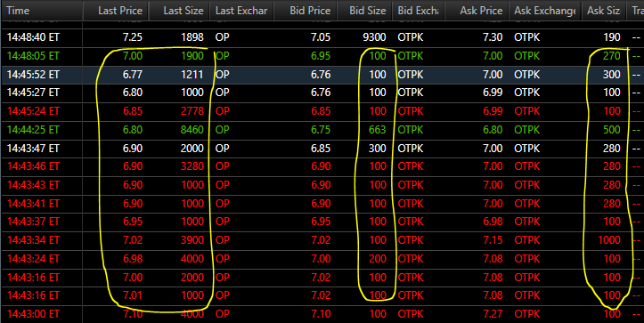Select the 14:43:47 ET time cell
The width and height of the screenshot is (644, 323).
(33, 149)
